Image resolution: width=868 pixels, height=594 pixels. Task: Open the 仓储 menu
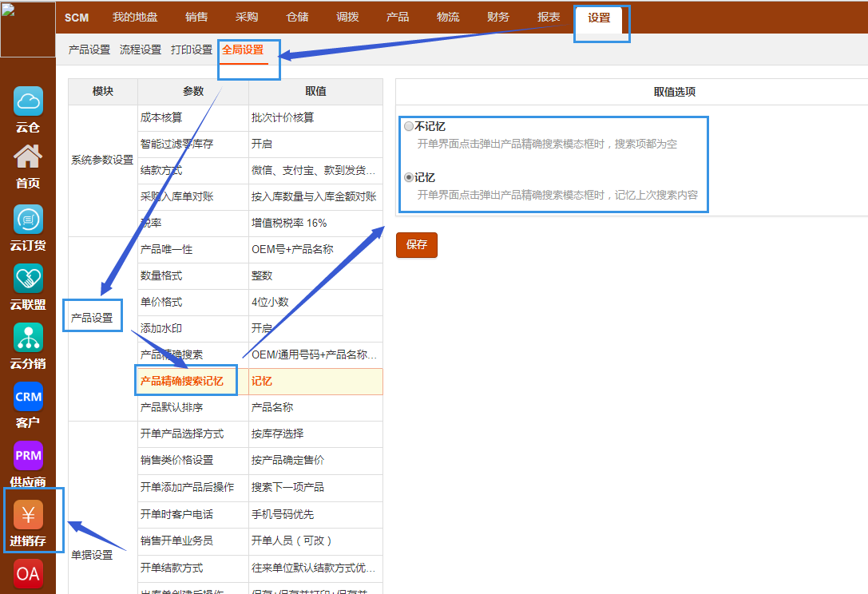297,17
